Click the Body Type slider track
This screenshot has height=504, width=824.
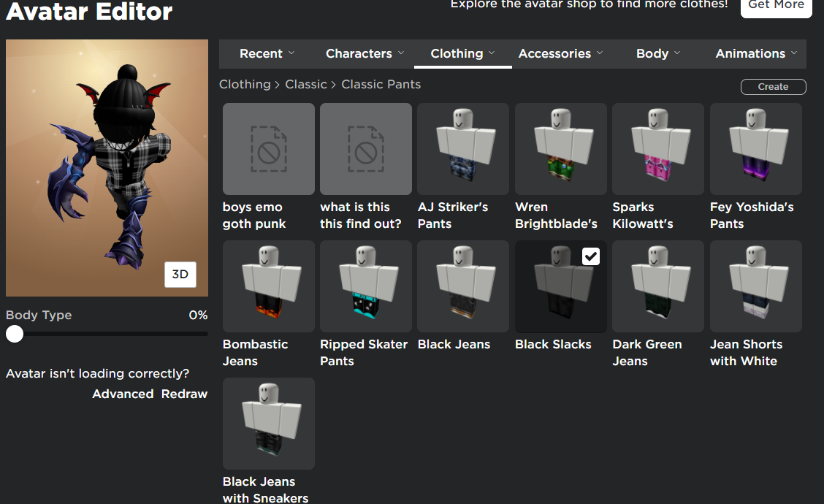[107, 334]
